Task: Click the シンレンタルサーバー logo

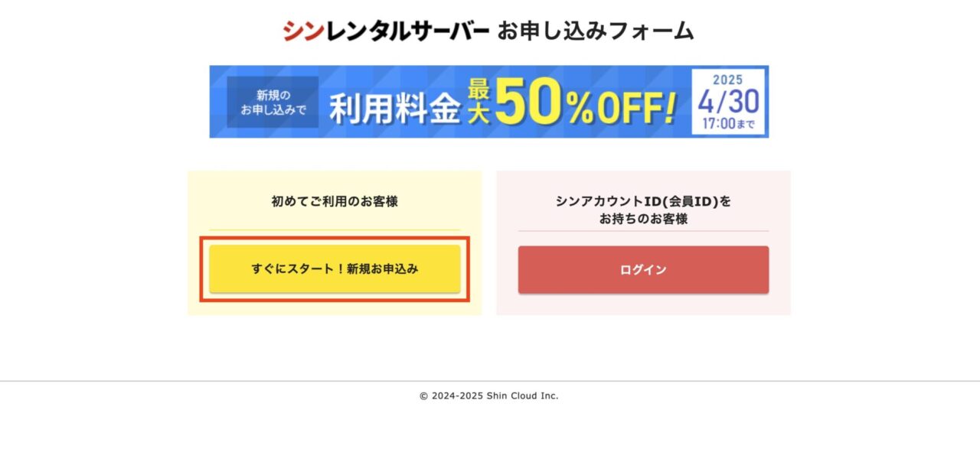Action: (386, 31)
